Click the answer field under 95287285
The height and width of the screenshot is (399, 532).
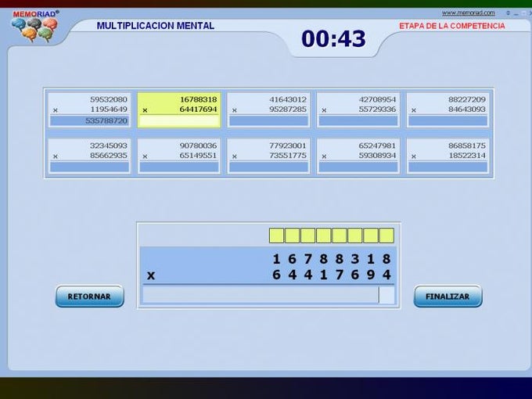[x=268, y=120]
